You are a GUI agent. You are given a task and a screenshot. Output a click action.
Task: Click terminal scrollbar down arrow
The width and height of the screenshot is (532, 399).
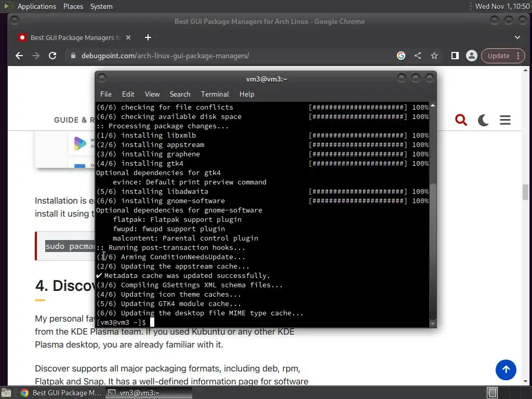coord(433,324)
